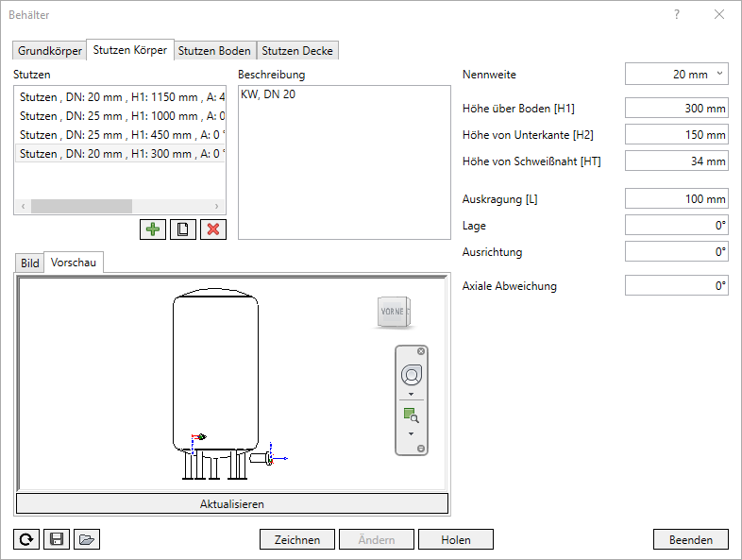Image resolution: width=742 pixels, height=560 pixels.
Task: Add a new Stutzen with the green plus icon
Action: (x=153, y=229)
